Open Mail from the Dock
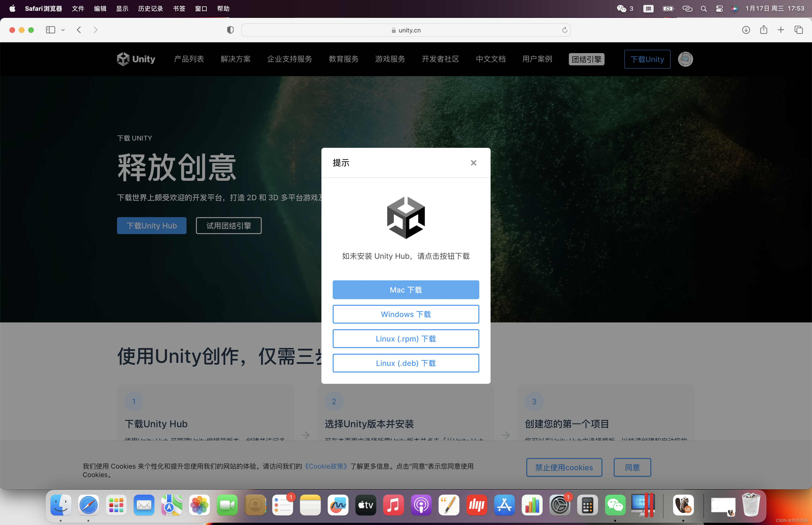The width and height of the screenshot is (812, 525). tap(144, 505)
